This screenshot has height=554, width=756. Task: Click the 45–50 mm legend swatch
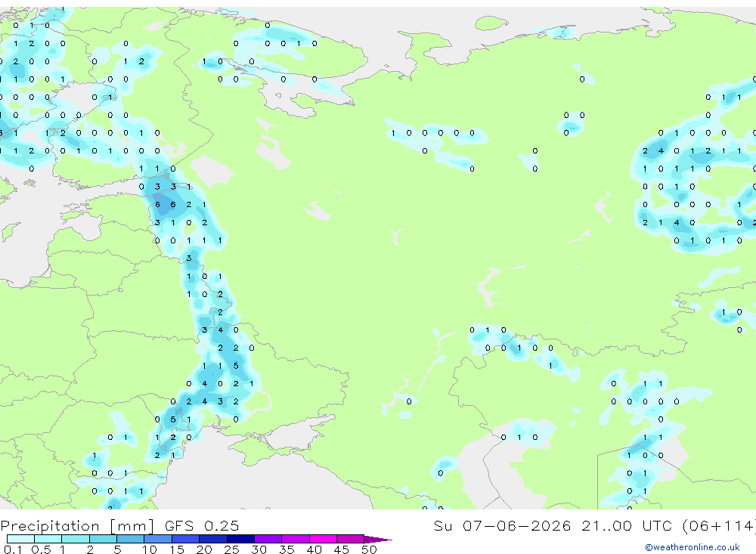(x=351, y=539)
